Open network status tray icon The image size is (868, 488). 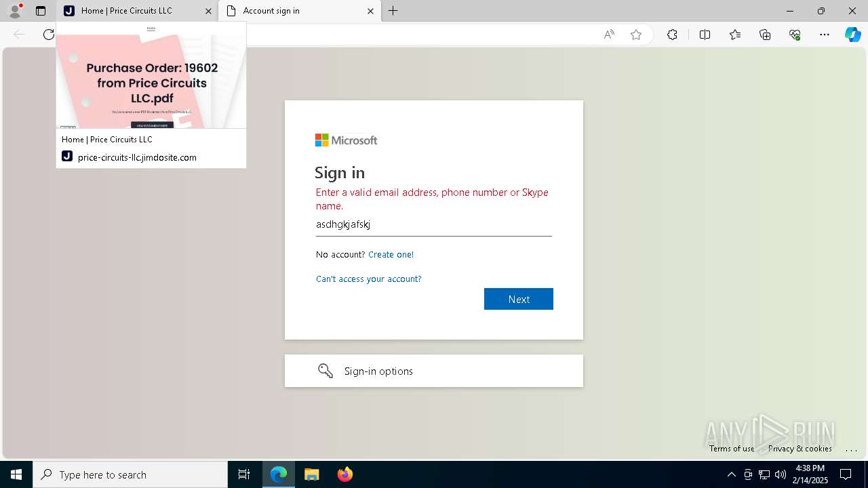[764, 474]
